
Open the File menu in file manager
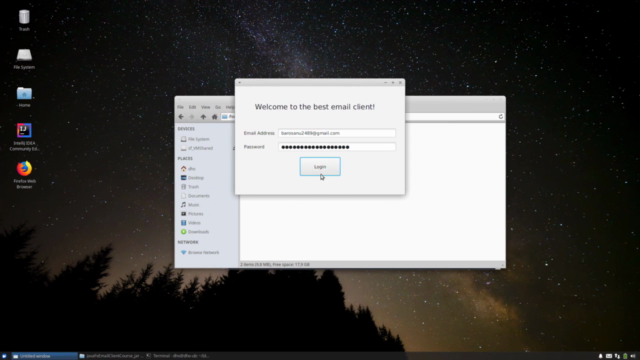click(x=180, y=107)
